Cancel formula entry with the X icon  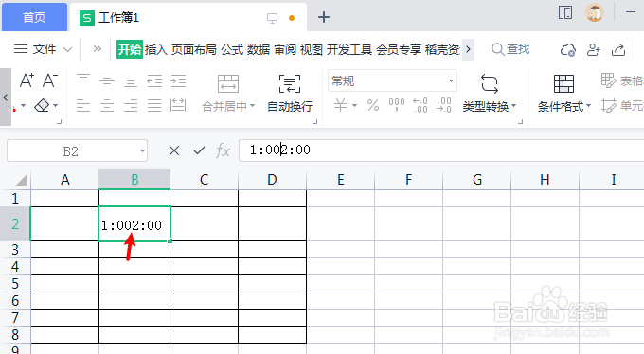pyautogui.click(x=174, y=150)
